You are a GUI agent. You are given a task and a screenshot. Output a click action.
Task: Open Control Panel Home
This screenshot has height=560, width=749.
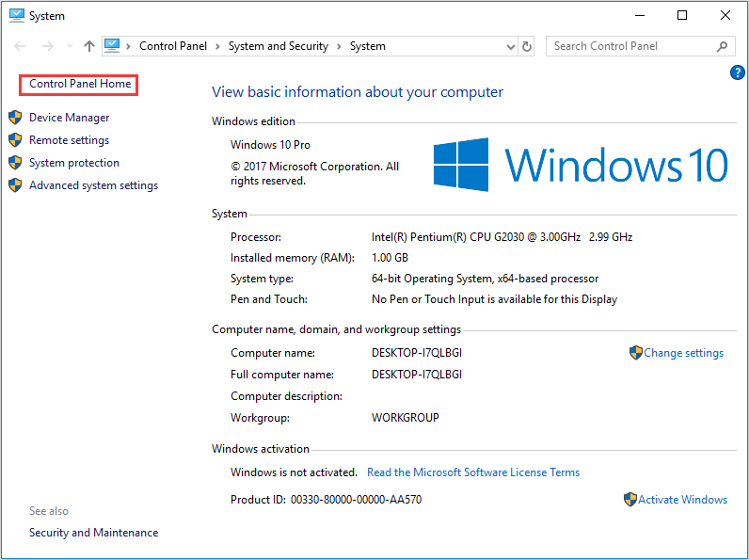click(x=80, y=84)
